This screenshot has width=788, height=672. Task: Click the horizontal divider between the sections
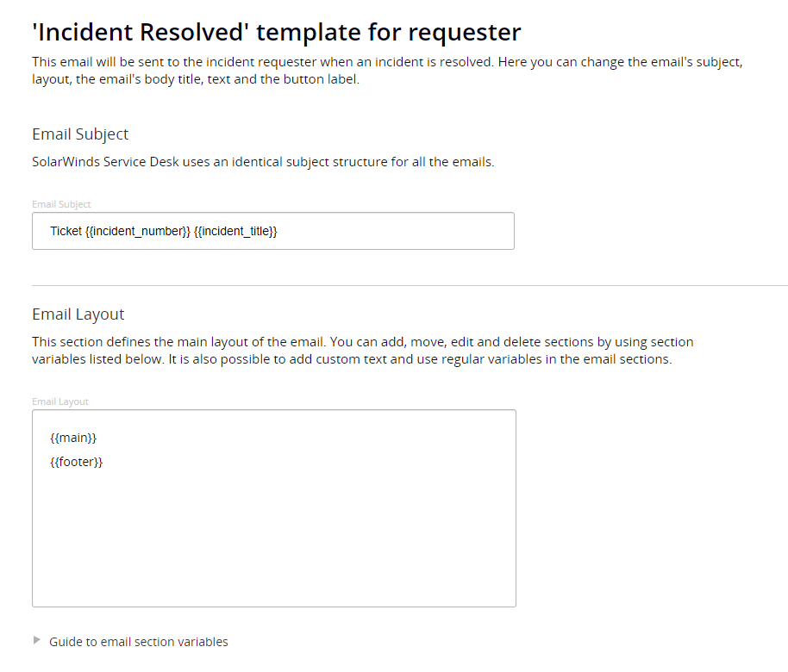point(410,285)
